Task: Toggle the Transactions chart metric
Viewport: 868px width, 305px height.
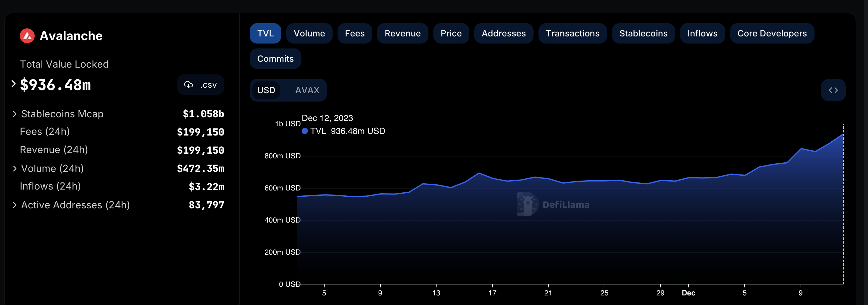Action: (x=572, y=33)
